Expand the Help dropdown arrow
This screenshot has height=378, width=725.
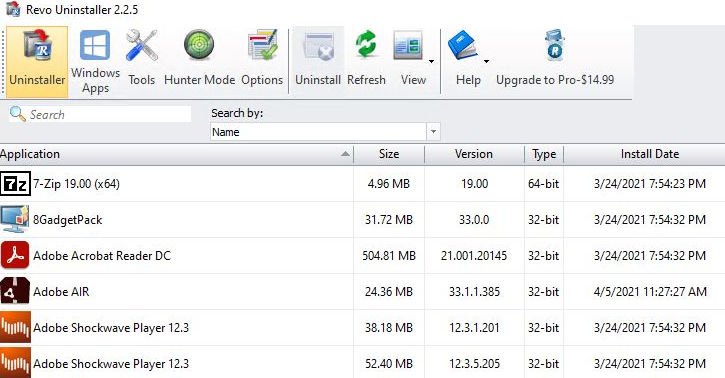[486, 61]
